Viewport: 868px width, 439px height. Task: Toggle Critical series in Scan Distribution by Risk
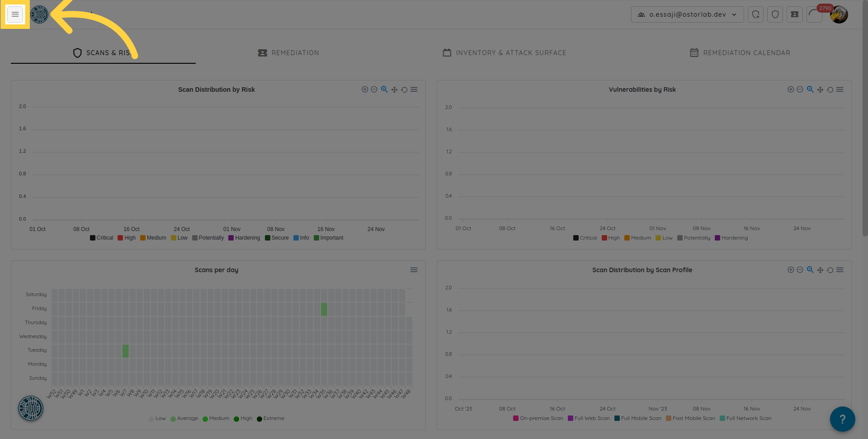point(102,238)
